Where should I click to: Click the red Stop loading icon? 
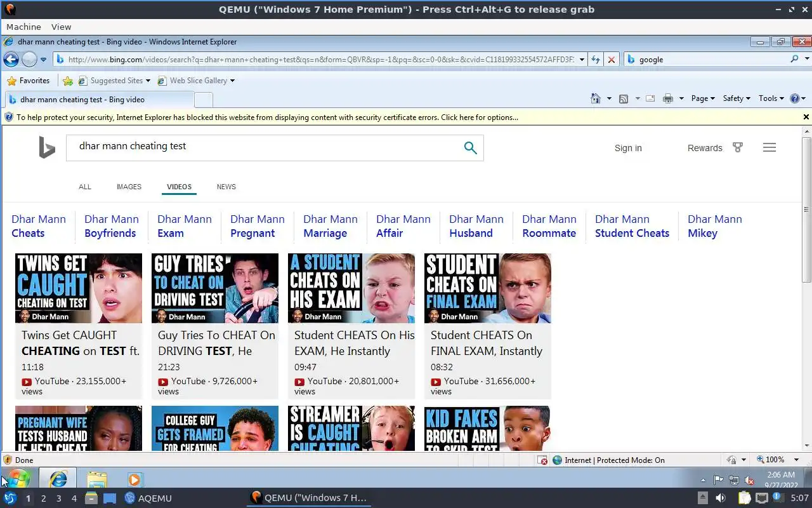[x=611, y=60]
